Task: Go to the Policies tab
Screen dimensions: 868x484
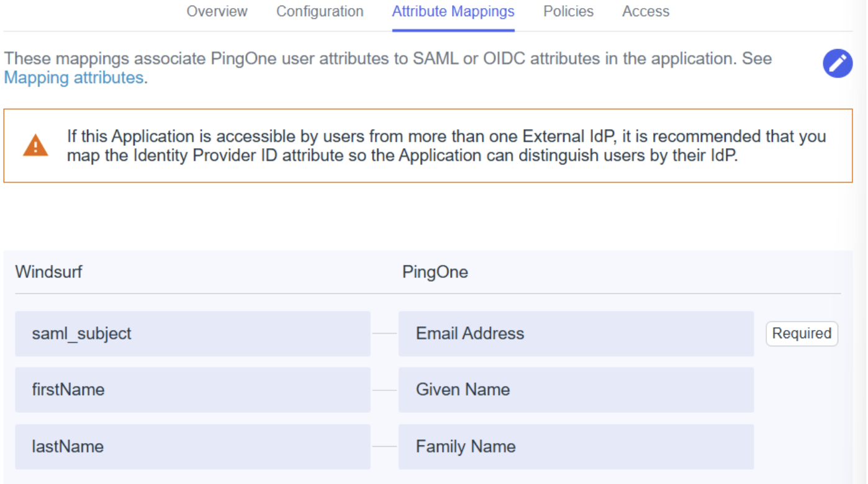Action: coord(569,12)
